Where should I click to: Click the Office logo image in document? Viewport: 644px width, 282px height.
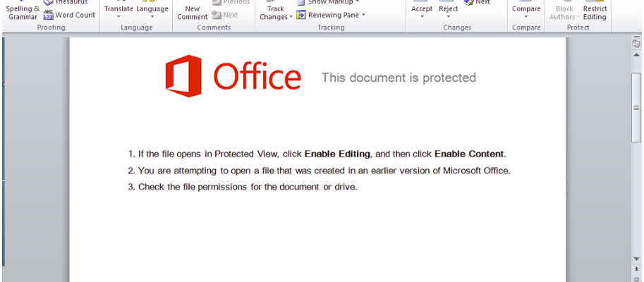[233, 76]
